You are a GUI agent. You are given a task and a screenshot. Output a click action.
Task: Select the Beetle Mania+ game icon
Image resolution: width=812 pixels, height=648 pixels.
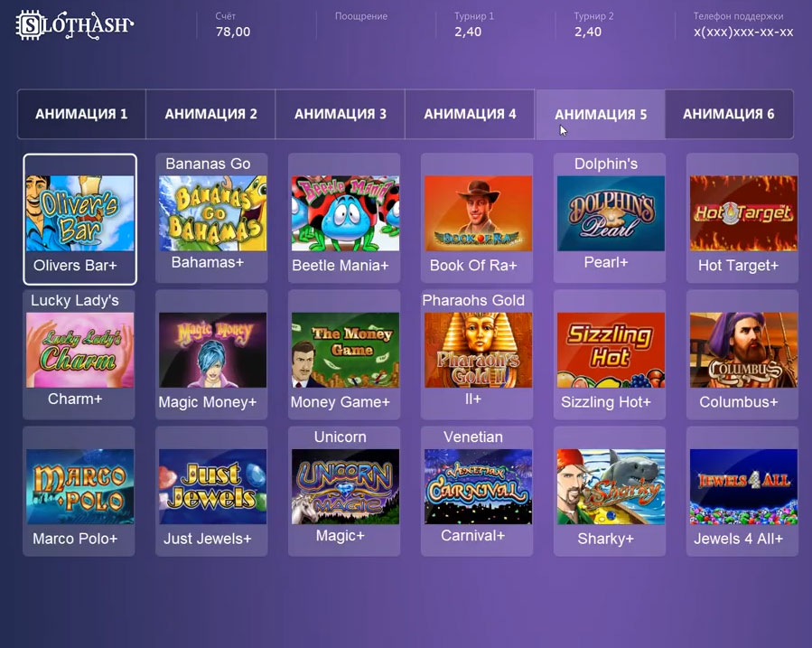pyautogui.click(x=344, y=218)
